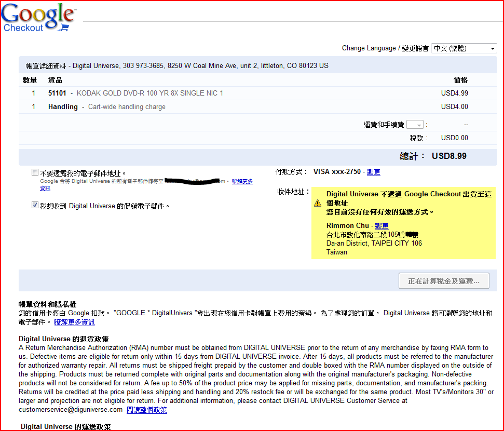Click the 稅款 tax label
The height and width of the screenshot is (431, 504).
pyautogui.click(x=418, y=138)
